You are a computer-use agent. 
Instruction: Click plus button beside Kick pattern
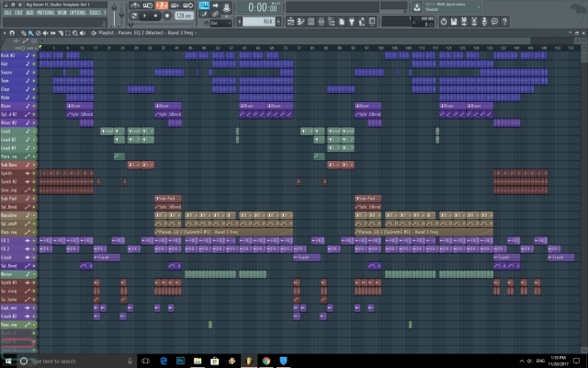coord(278,21)
